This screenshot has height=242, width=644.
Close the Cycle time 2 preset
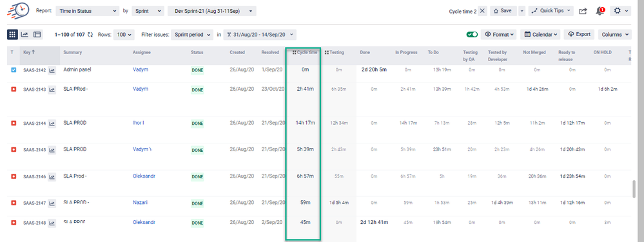482,11
